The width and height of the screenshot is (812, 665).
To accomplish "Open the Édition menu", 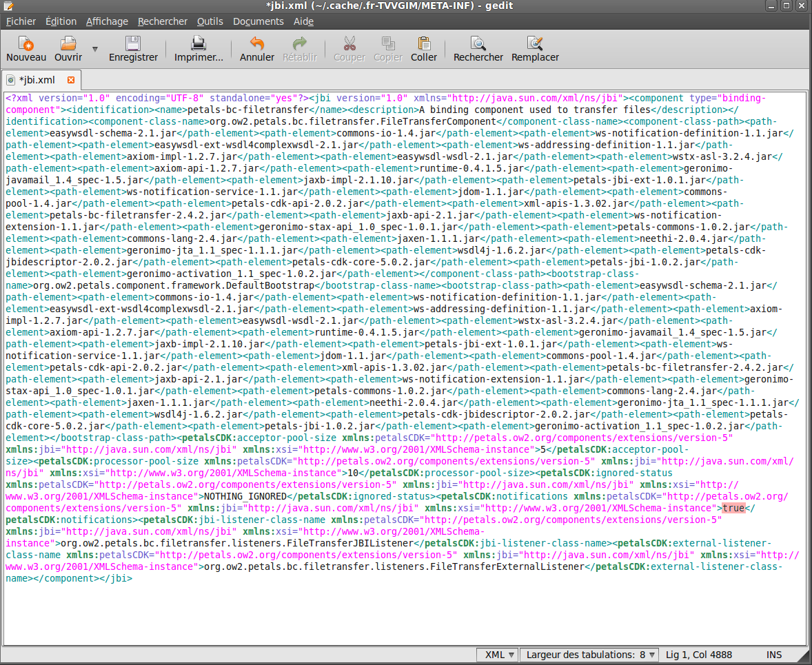I will [x=61, y=21].
